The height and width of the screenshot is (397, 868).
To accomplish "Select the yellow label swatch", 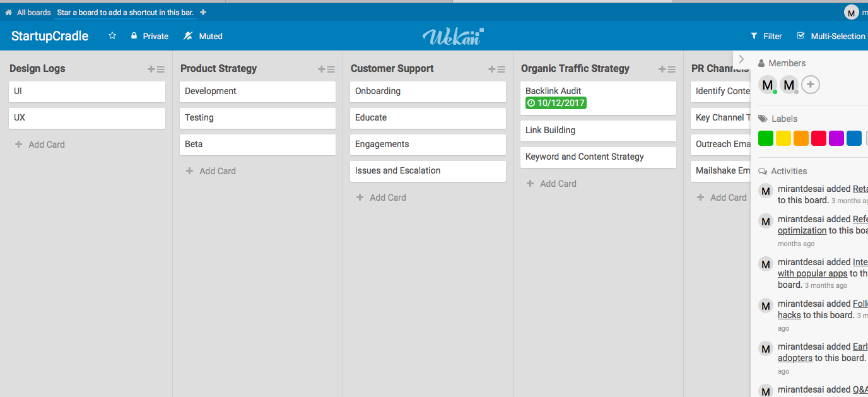I will [783, 138].
